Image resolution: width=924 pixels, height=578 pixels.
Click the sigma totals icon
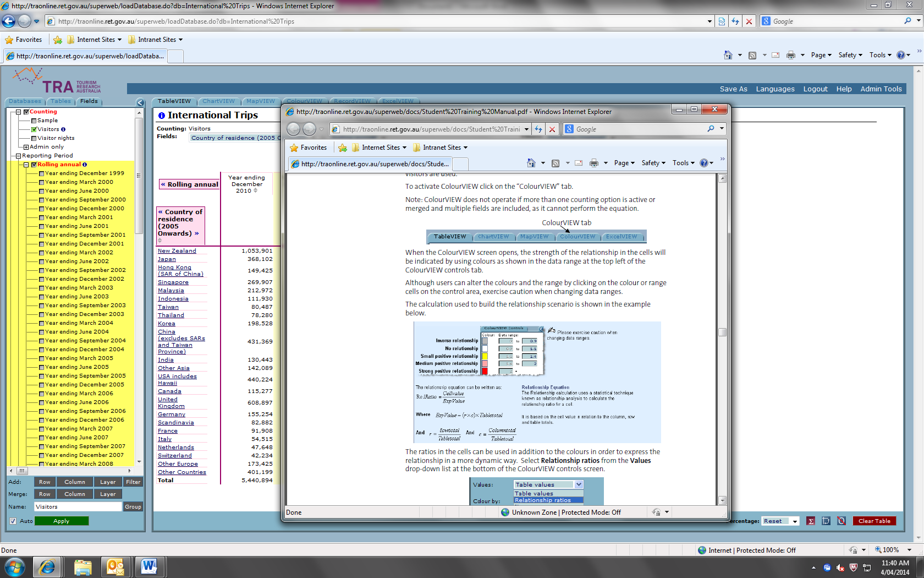[811, 521]
